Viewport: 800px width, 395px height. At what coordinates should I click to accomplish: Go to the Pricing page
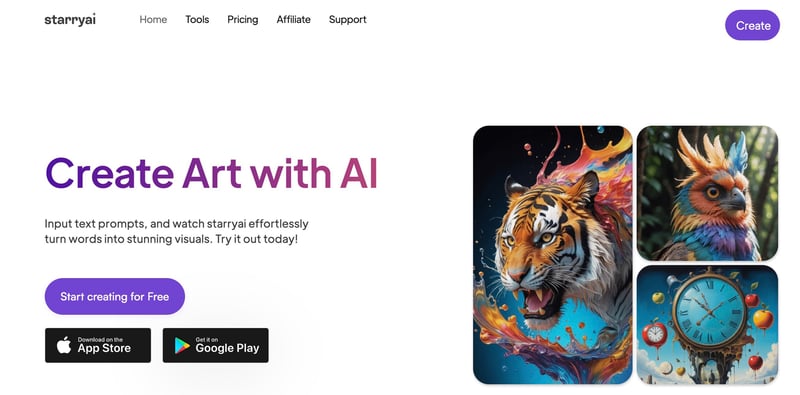[x=242, y=19]
